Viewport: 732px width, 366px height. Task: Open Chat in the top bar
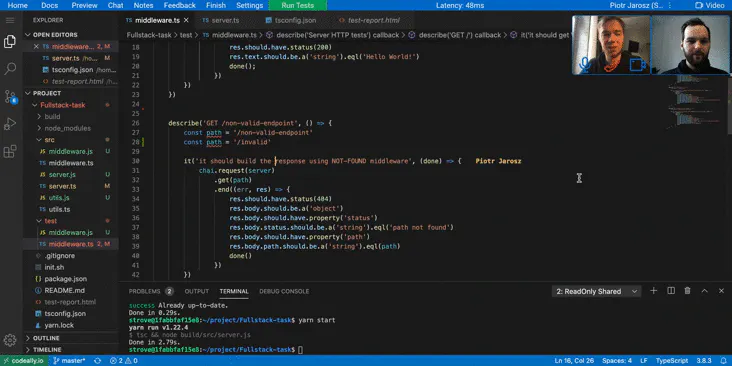click(115, 6)
